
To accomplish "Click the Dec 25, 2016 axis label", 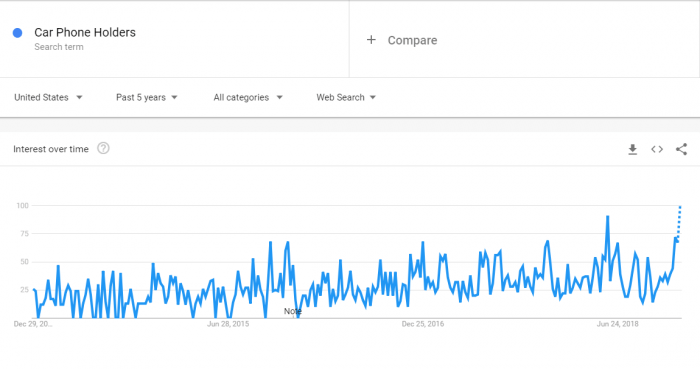I will pyautogui.click(x=423, y=324).
